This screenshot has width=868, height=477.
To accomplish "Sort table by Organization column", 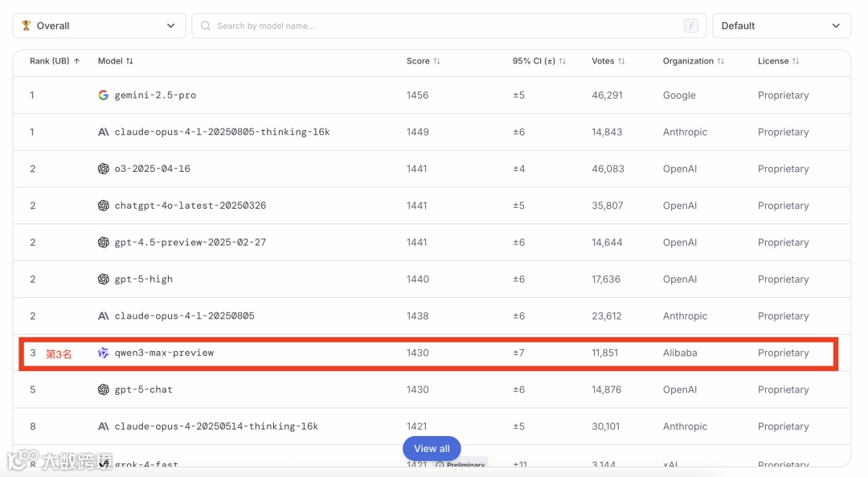I will (x=693, y=61).
